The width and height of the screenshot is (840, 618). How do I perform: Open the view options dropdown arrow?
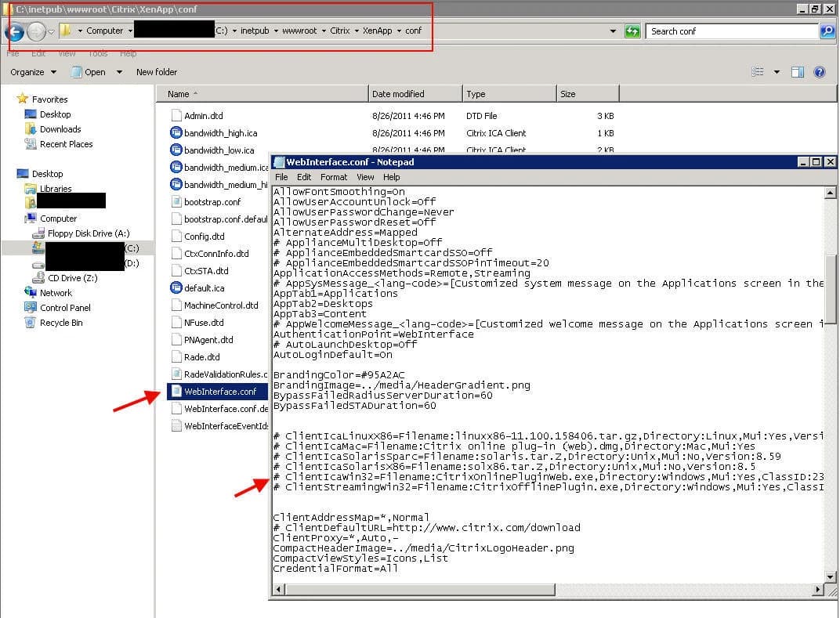click(x=777, y=72)
